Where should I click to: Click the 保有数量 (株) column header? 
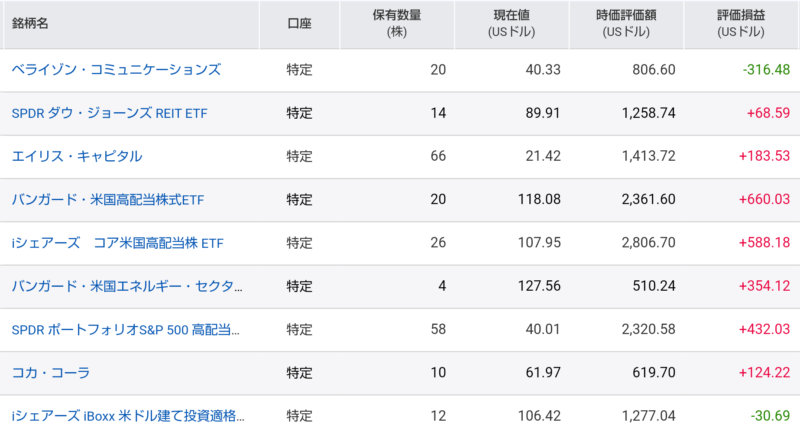click(397, 23)
